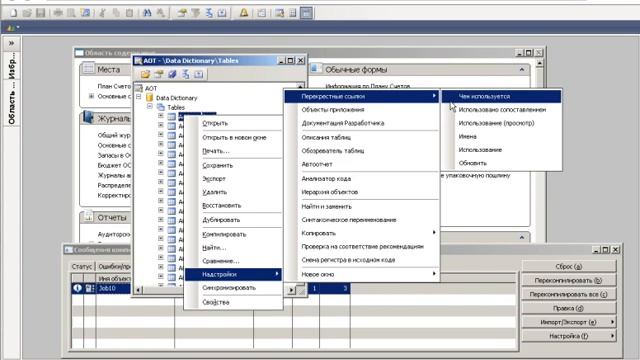Choose Чем используется from cross-reference submenu
The image size is (640, 360).
[501, 96]
